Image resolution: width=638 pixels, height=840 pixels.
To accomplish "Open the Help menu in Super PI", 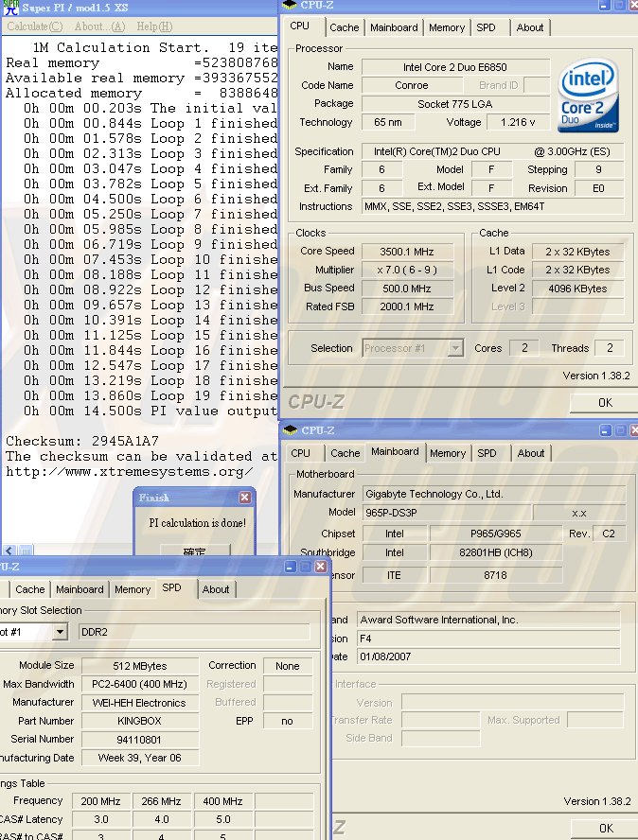I will tap(154, 26).
